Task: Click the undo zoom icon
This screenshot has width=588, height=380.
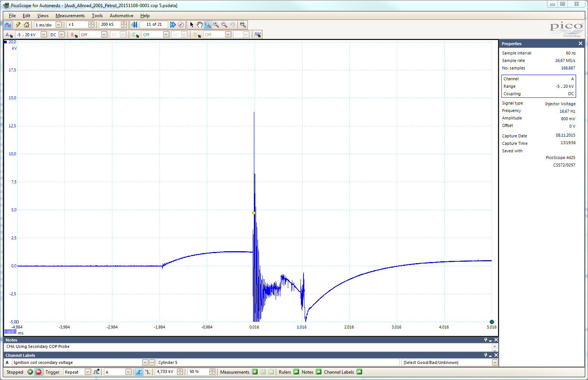Action: tap(233, 25)
